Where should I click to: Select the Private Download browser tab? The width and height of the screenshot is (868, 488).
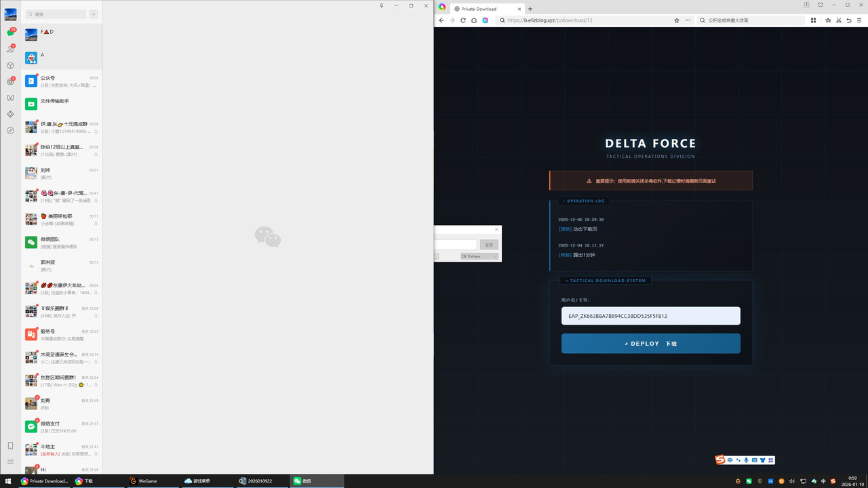coord(486,9)
